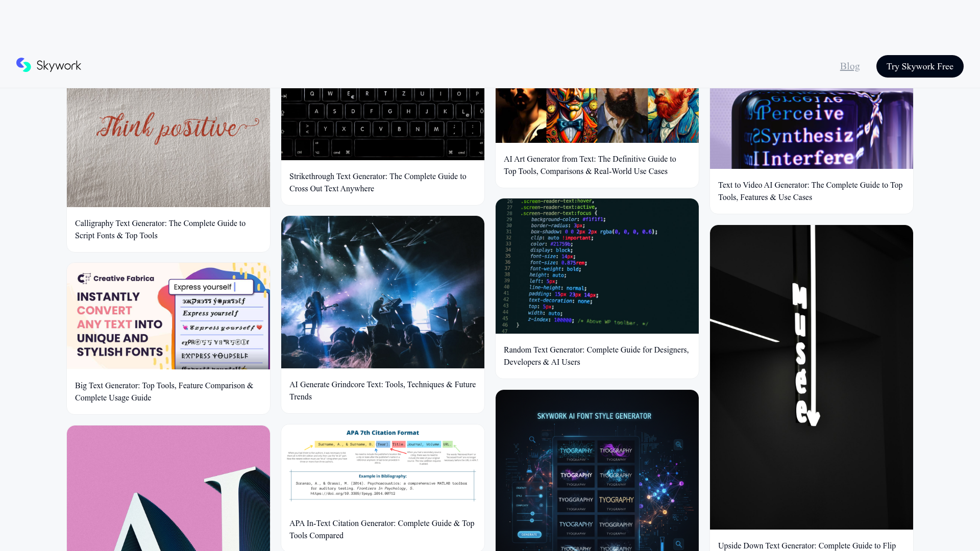Open Big Text Generator article title

pos(164,392)
